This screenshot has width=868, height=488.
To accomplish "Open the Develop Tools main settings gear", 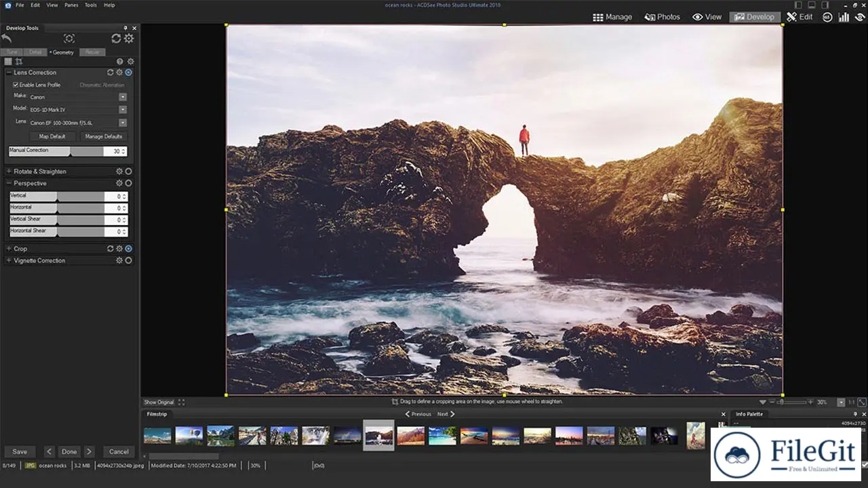I will (129, 39).
